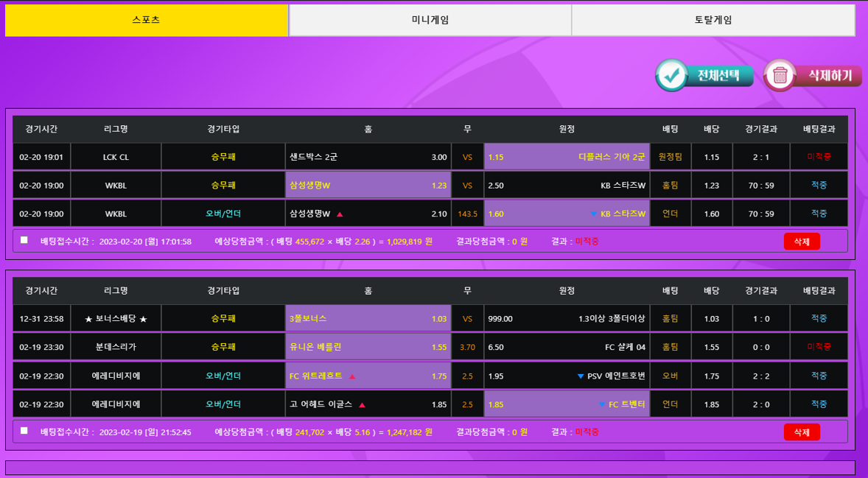Check the box for the 02-19 21:52:45 bet

point(24,431)
